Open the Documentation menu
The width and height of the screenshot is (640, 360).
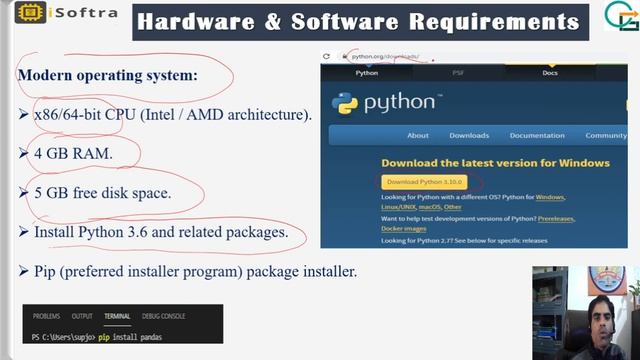tap(537, 135)
